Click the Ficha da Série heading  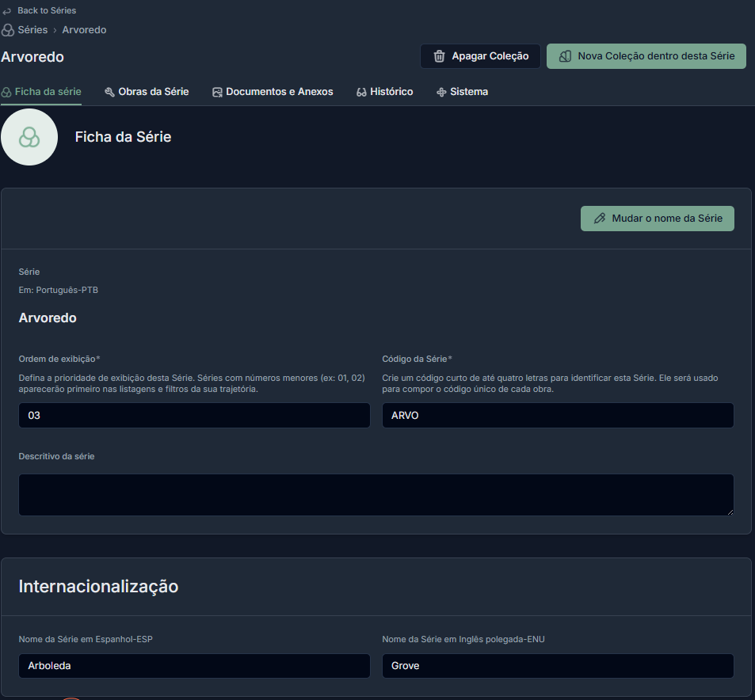click(x=124, y=137)
